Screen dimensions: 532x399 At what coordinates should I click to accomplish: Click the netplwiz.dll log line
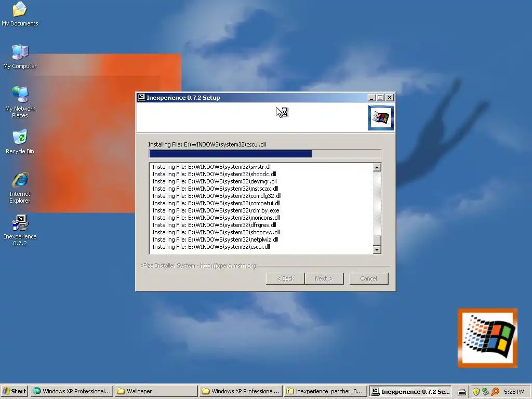tap(215, 240)
